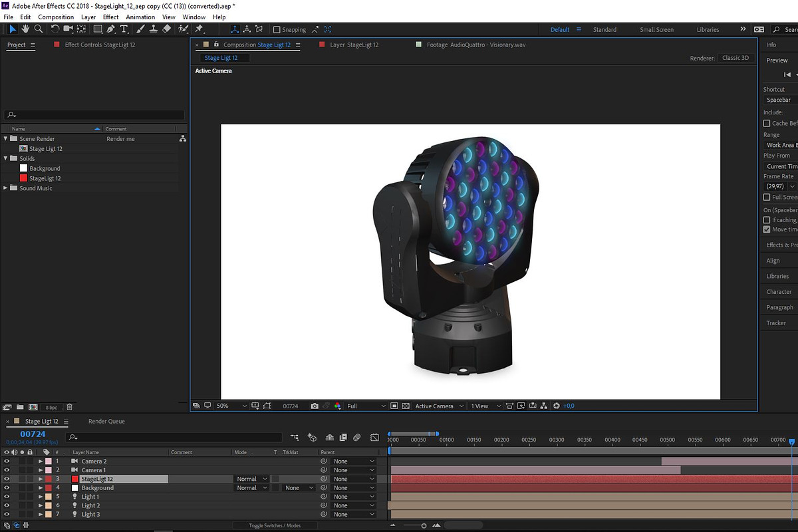This screenshot has width=798, height=532.
Task: Open the 50% magnification dropdown
Action: point(231,406)
